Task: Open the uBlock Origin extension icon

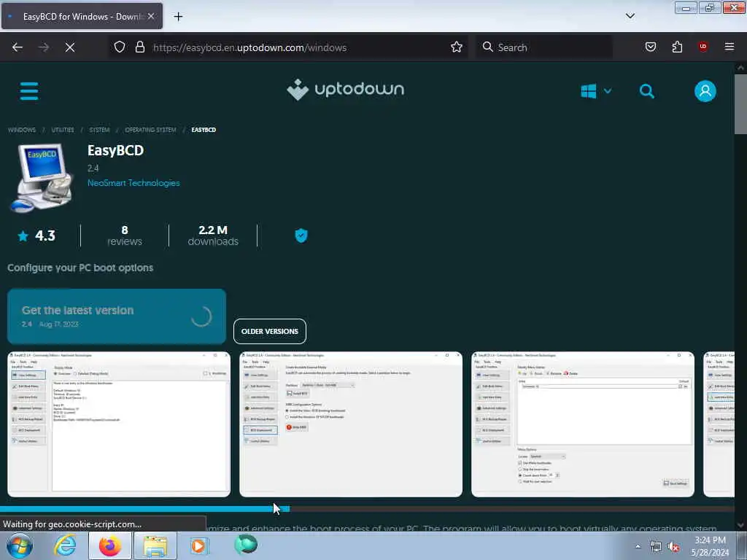Action: pyautogui.click(x=703, y=46)
